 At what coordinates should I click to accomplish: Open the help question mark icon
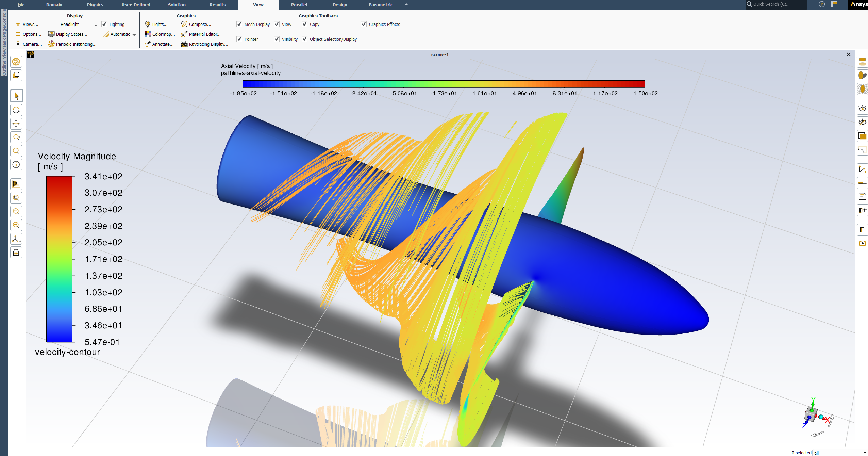(x=822, y=4)
